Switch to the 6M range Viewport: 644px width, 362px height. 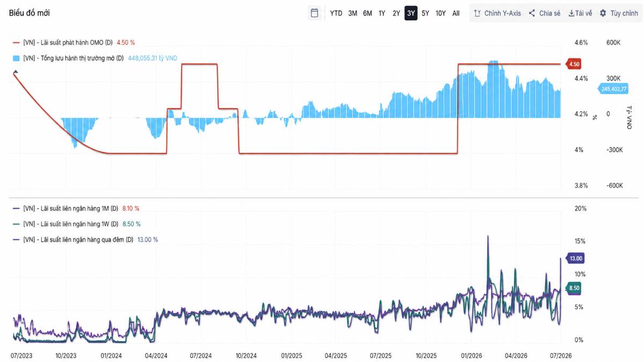coord(368,13)
